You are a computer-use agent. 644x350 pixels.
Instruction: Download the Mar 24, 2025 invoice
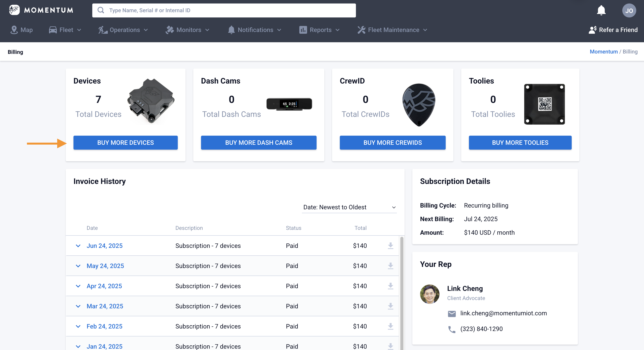click(x=390, y=306)
